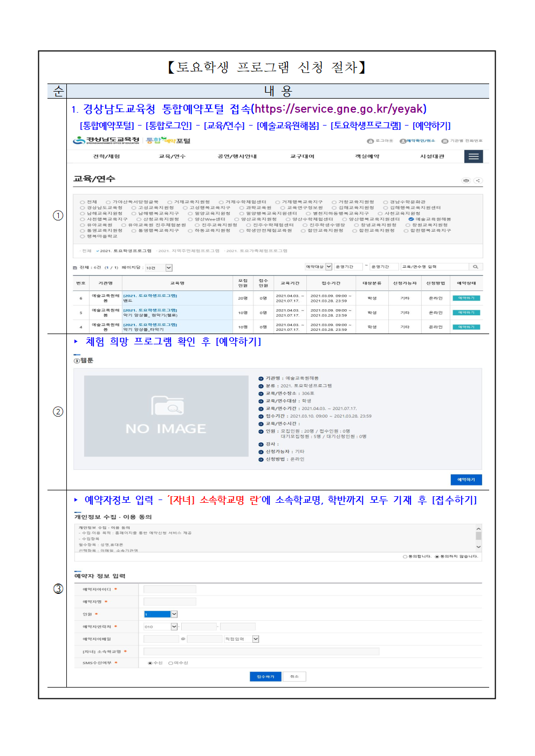535x756 pixels.
Task: Click the 예약자이메일 ID field before @
Action: (x=161, y=639)
